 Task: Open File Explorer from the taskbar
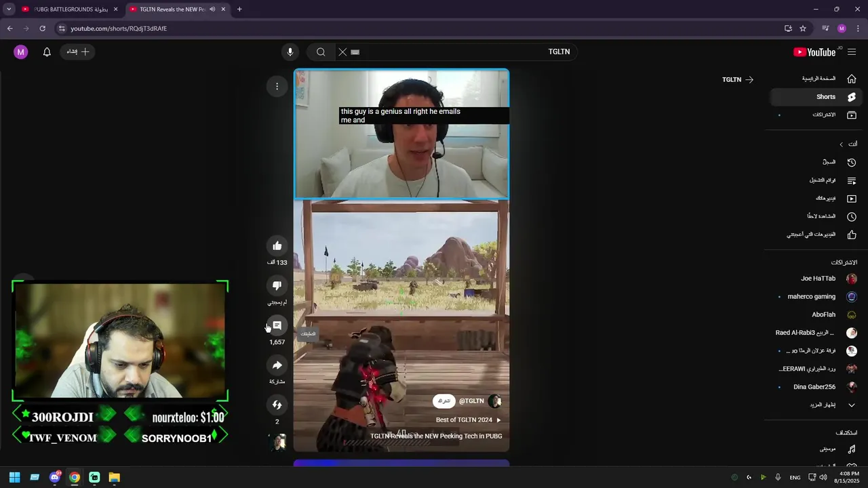(114, 477)
